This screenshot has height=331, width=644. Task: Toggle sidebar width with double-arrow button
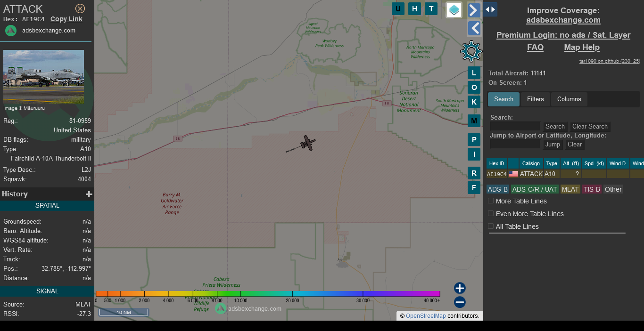click(490, 9)
